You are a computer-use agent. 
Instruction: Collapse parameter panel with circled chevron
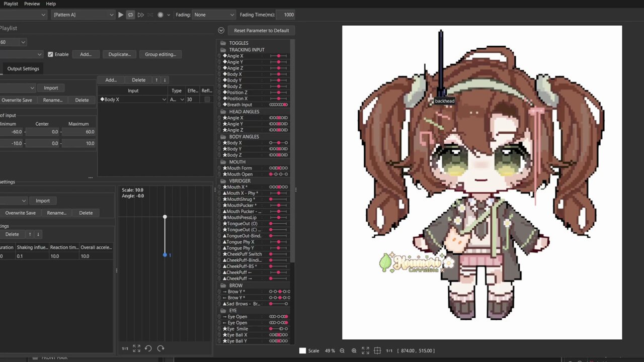(x=221, y=30)
